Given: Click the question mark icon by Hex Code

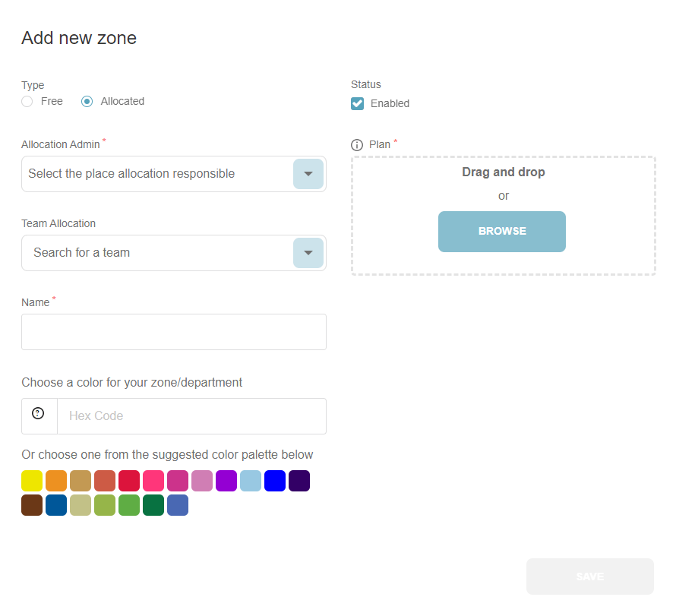Looking at the screenshot, I should (38, 414).
